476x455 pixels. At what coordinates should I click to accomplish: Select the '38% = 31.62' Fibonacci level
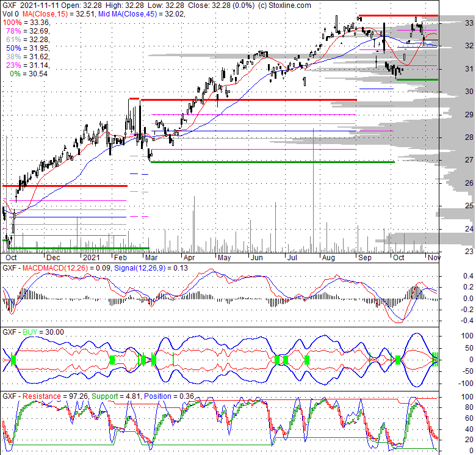click(28, 57)
